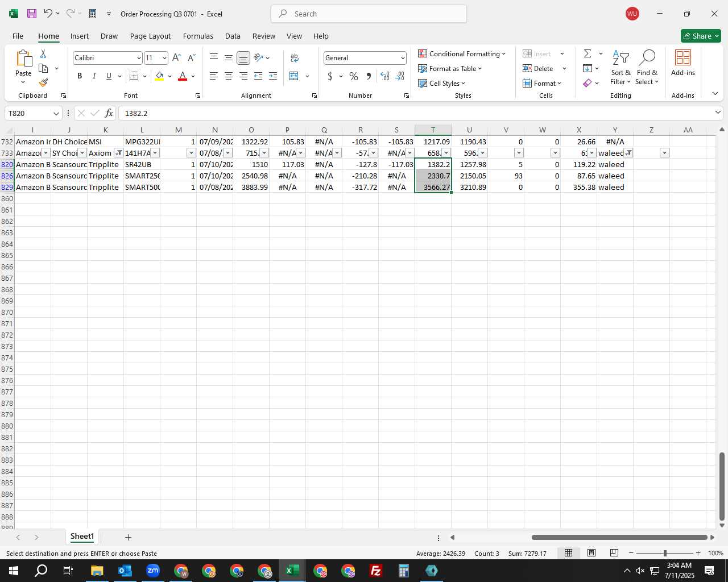The height and width of the screenshot is (582, 728).
Task: Click Insert Function fx icon
Action: click(109, 113)
